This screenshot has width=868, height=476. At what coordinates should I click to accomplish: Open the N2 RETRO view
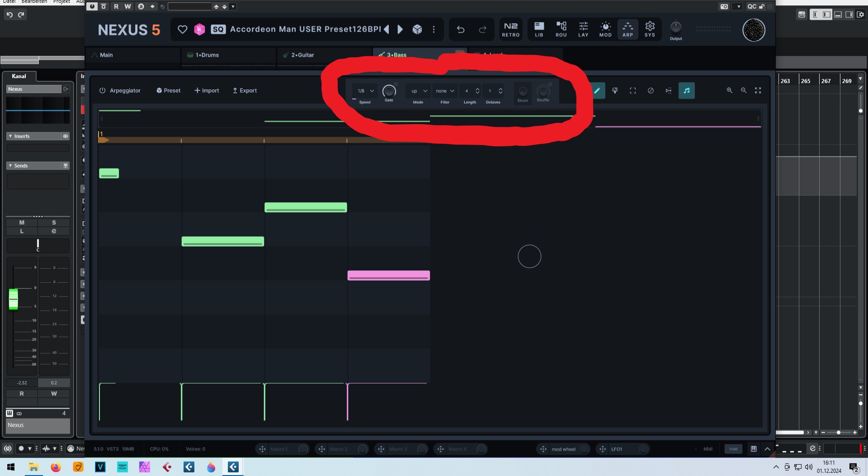[511, 29]
